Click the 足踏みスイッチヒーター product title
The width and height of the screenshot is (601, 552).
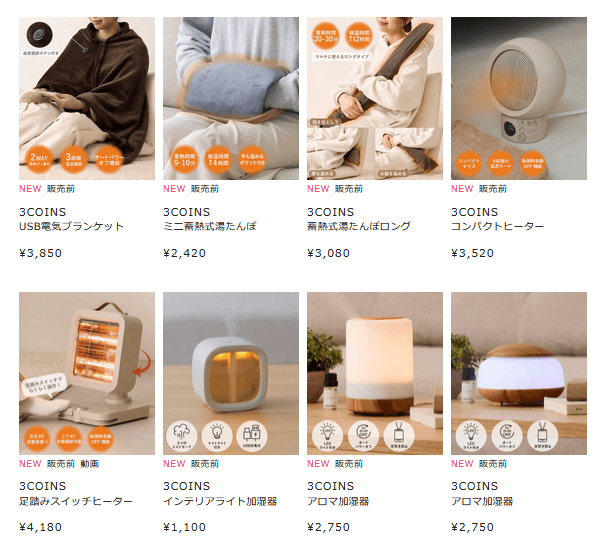click(x=76, y=501)
